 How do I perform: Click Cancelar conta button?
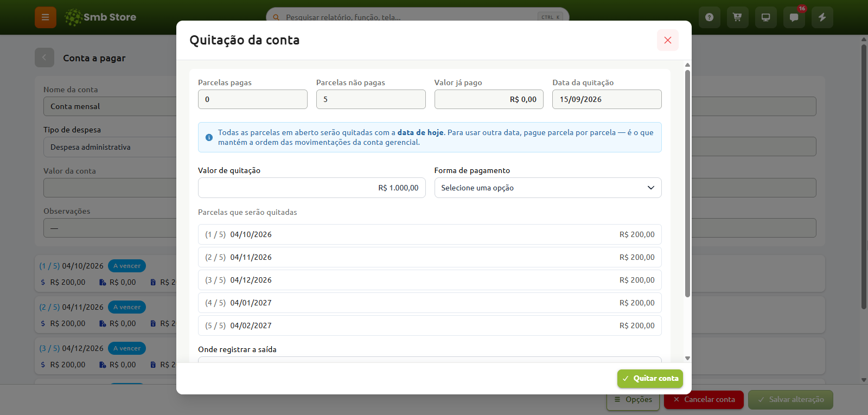coord(704,400)
